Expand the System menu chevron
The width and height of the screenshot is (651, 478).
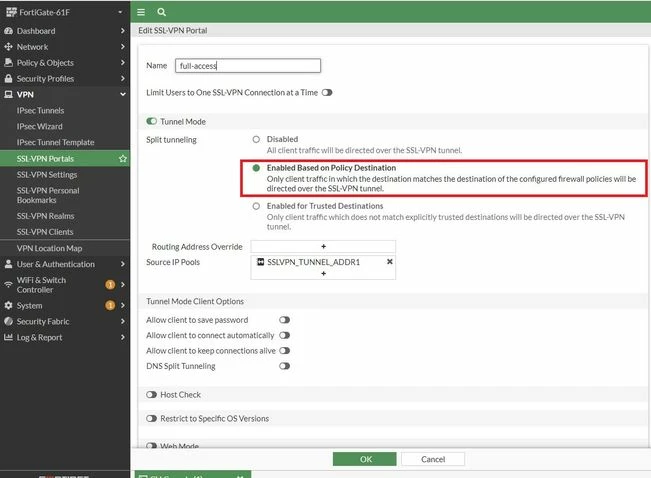tap(122, 305)
